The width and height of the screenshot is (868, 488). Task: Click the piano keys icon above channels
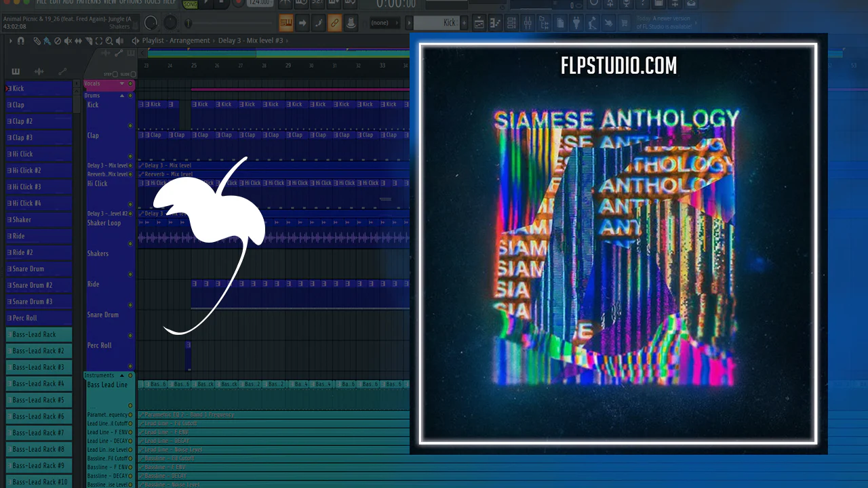click(16, 71)
